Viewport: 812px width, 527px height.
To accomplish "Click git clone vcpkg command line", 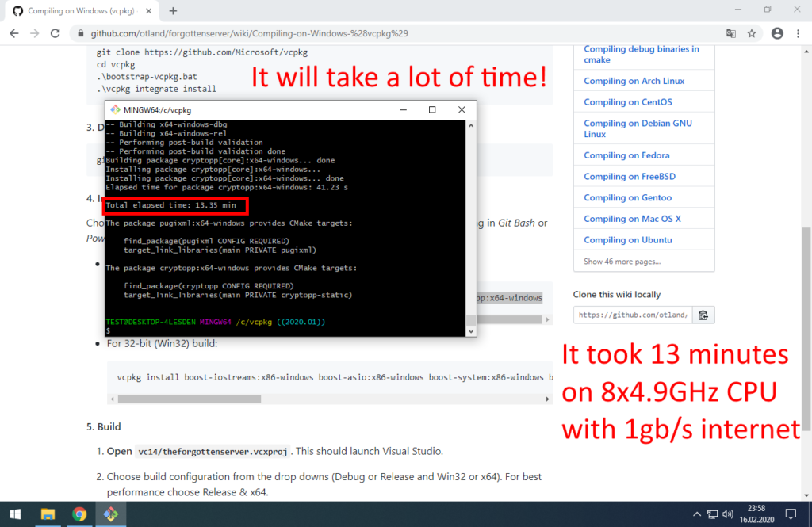I will [202, 52].
